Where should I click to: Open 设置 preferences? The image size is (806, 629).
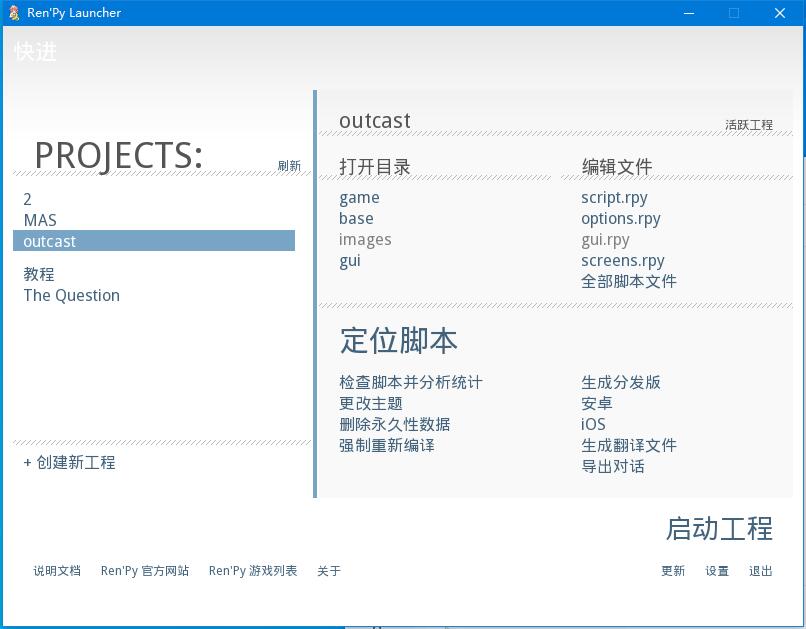(x=717, y=571)
